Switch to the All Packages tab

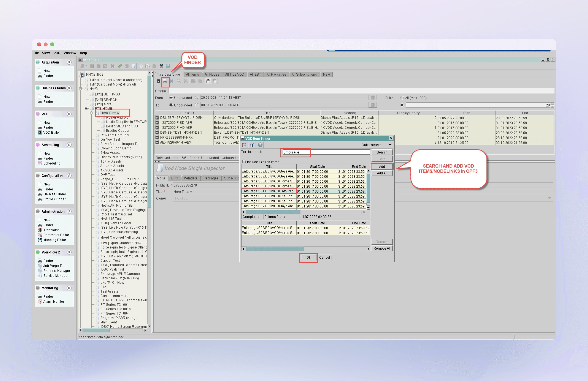coord(276,74)
